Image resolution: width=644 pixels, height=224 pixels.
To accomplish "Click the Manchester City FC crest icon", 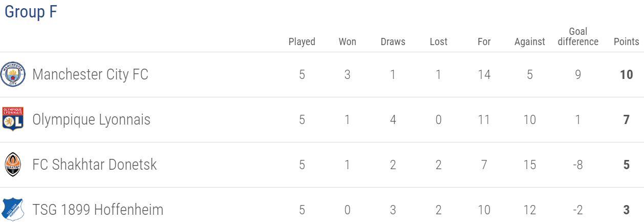I will click(x=13, y=74).
